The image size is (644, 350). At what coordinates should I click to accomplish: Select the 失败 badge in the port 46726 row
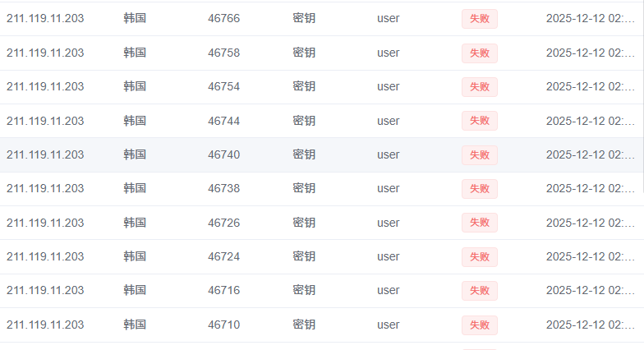(479, 223)
